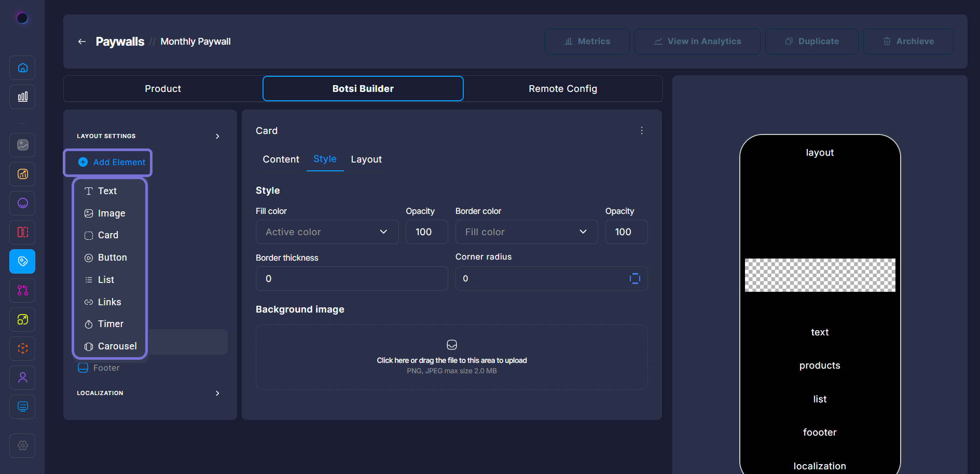The image size is (980, 474).
Task: Click the Border thickness input field
Action: 351,279
